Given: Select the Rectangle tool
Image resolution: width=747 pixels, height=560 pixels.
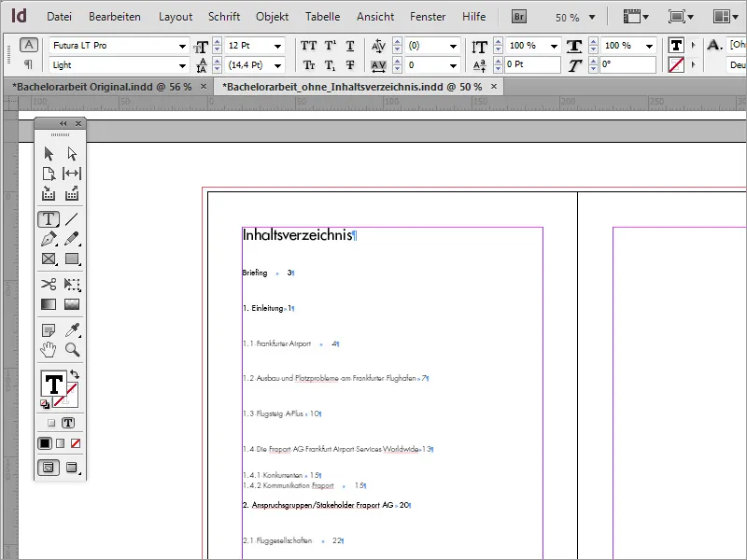Looking at the screenshot, I should [x=72, y=259].
